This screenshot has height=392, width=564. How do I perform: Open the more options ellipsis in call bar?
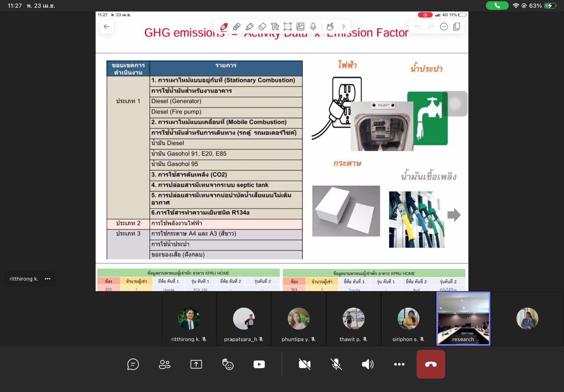(x=399, y=364)
